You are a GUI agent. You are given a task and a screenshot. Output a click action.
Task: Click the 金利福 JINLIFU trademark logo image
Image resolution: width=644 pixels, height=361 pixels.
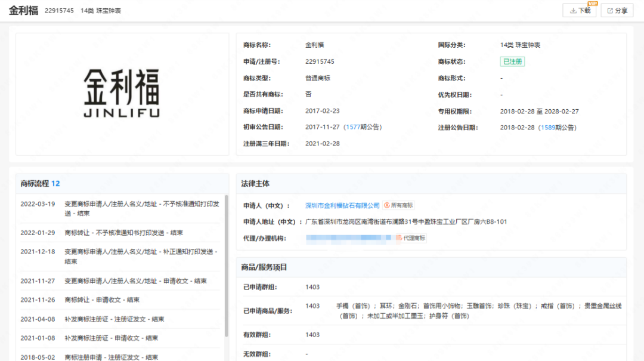pyautogui.click(x=122, y=94)
